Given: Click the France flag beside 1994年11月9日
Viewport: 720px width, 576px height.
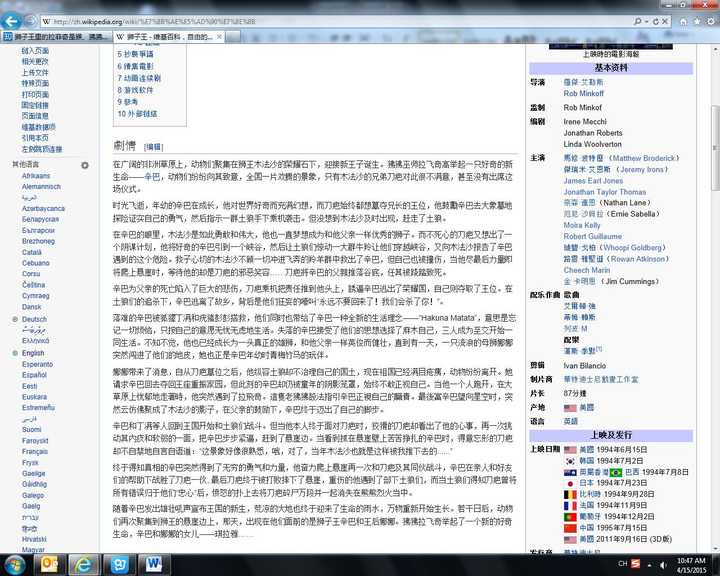Looking at the screenshot, I should tap(570, 505).
